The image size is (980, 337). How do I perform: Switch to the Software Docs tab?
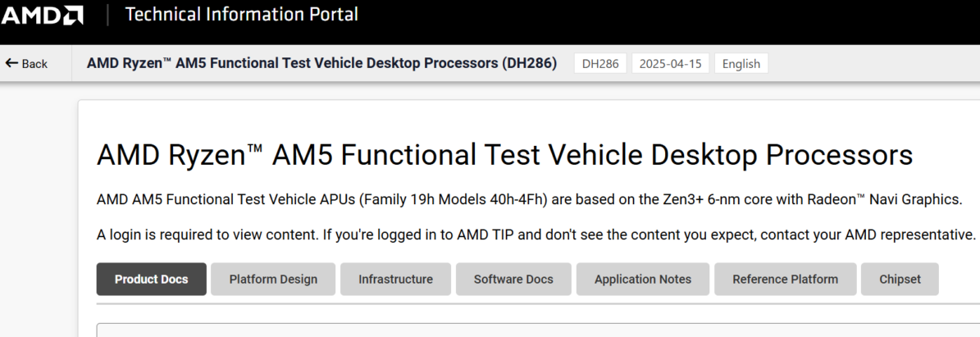(513, 279)
